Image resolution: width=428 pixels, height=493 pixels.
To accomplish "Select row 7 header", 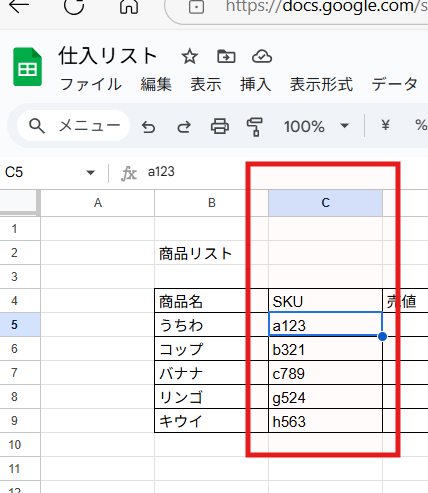I will [20, 373].
